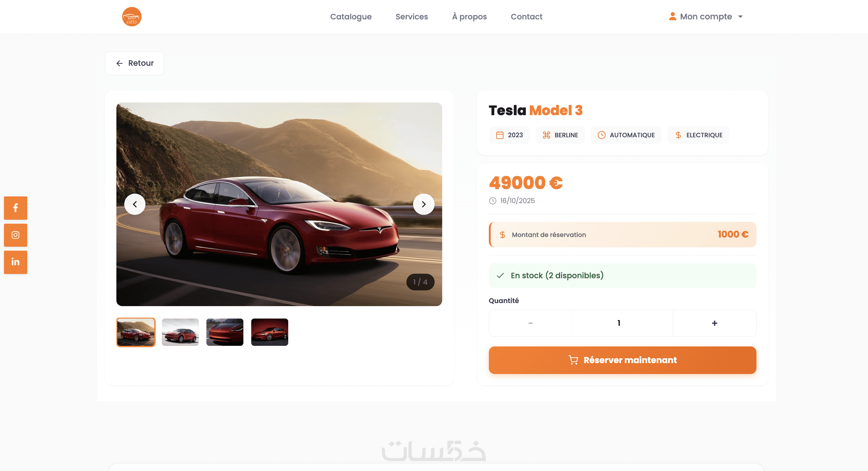Increase quantity with the plus button
868x471 pixels.
click(x=714, y=323)
